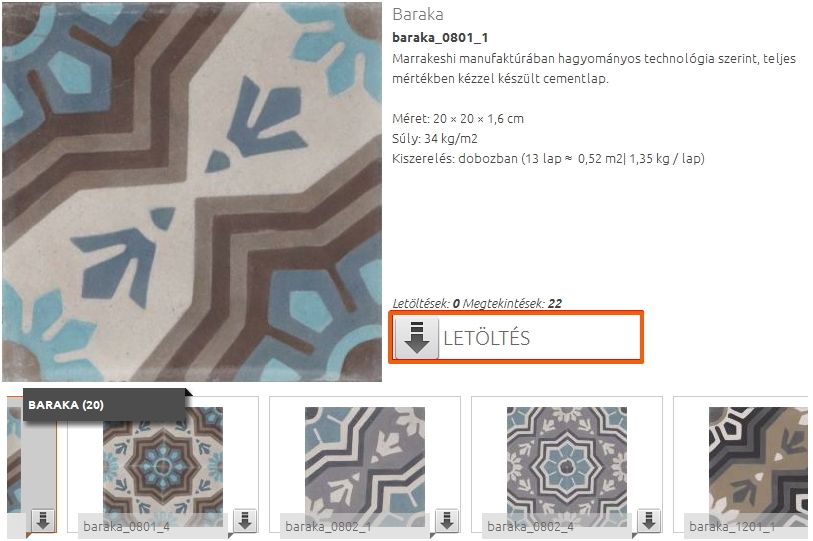Image resolution: width=813 pixels, height=541 pixels.
Task: Open the baraka_0801_4 tile thumbnail
Action: pos(163,466)
